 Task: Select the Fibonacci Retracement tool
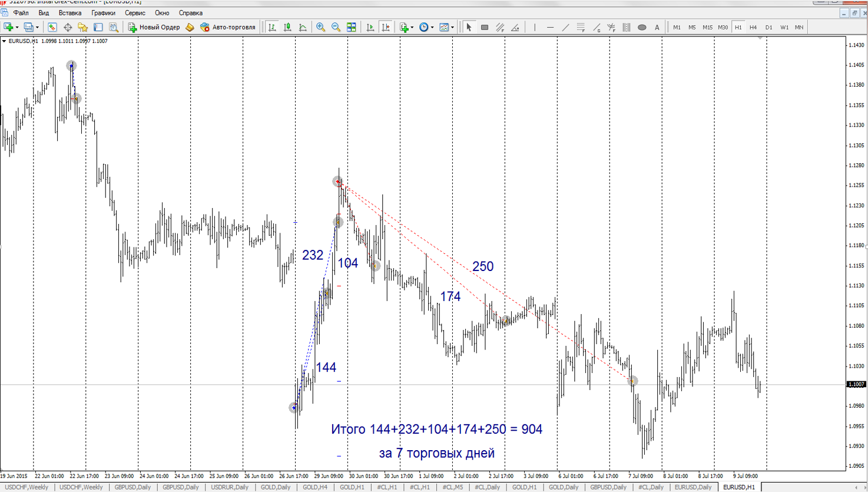click(x=581, y=27)
